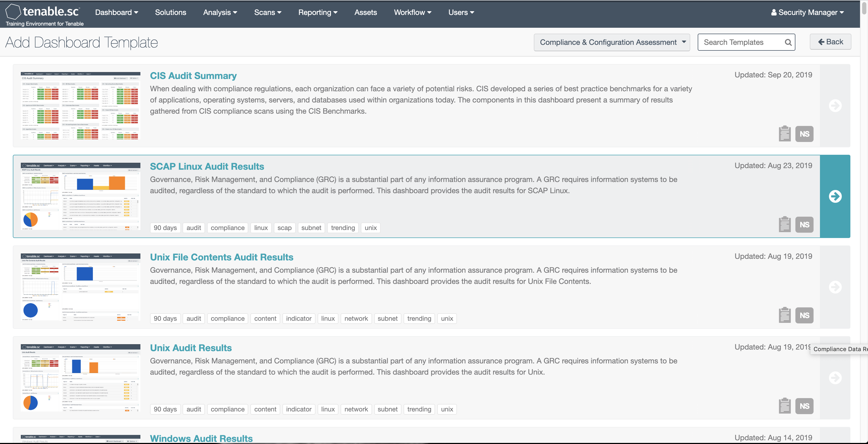Click the audit tag on Unix Audit Results card

pyautogui.click(x=194, y=409)
